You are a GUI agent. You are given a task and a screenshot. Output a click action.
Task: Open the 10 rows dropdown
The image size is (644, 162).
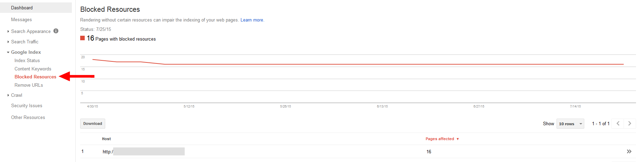pyautogui.click(x=570, y=124)
